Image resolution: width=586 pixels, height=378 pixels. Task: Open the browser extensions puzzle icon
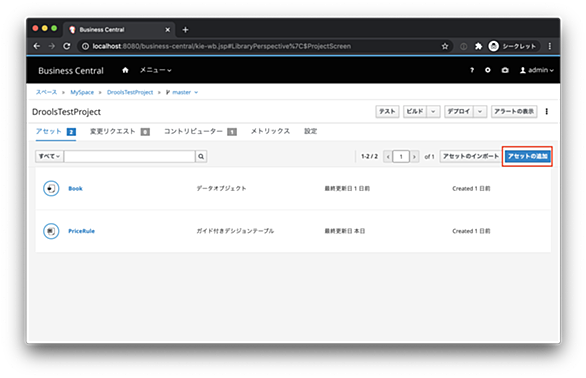pyautogui.click(x=478, y=46)
